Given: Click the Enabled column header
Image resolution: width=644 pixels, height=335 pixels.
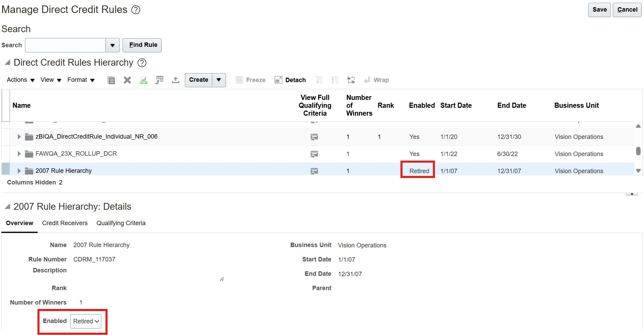Looking at the screenshot, I should pos(422,106).
